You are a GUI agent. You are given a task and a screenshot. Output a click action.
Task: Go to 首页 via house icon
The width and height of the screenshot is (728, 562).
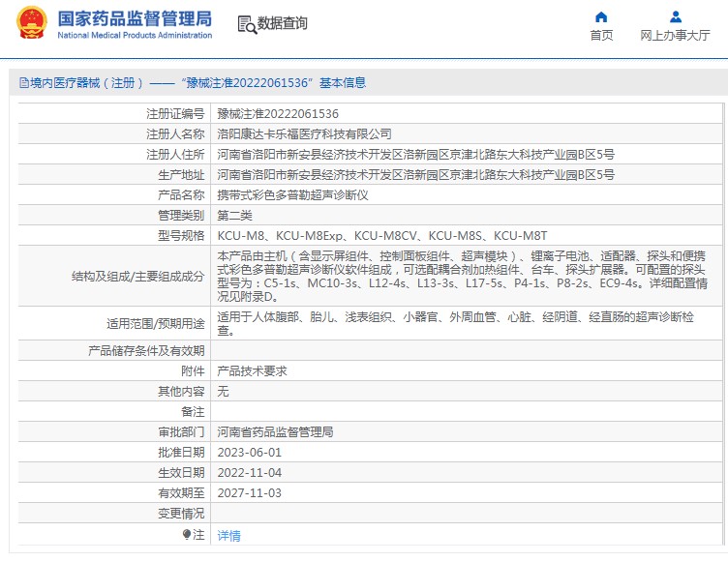point(601,17)
